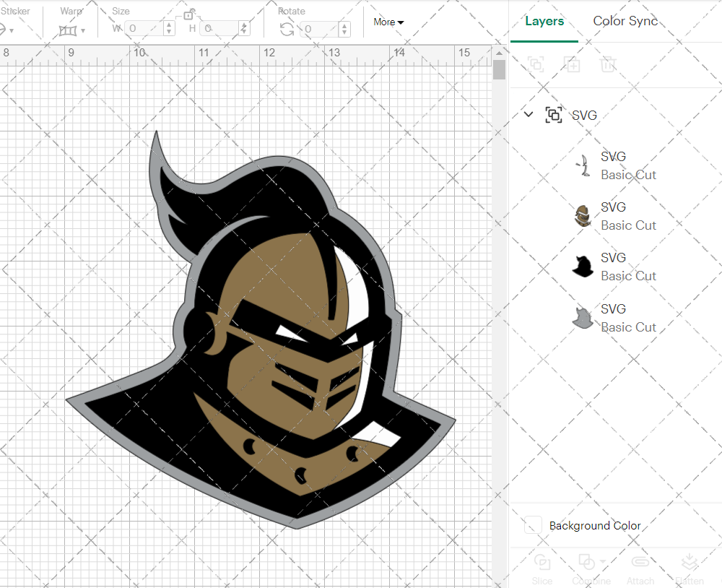The height and width of the screenshot is (588, 722).
Task: Select the gold helmet SVG layer thumbnail
Action: pos(583,216)
